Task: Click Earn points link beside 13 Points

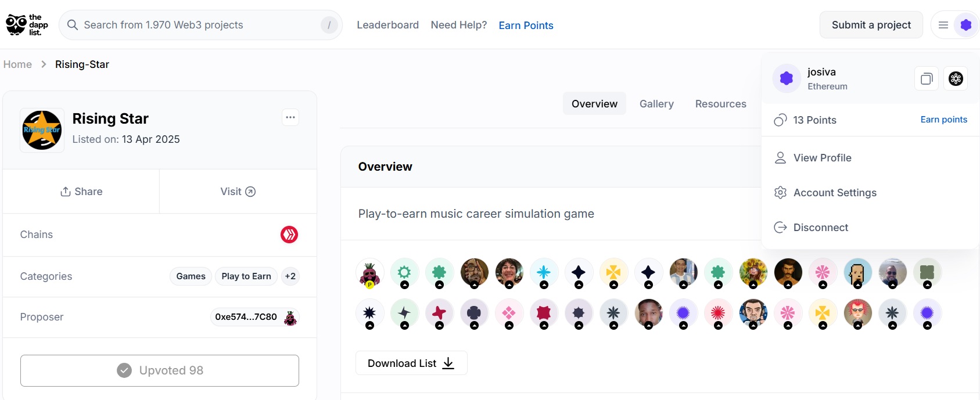Action: pos(943,120)
